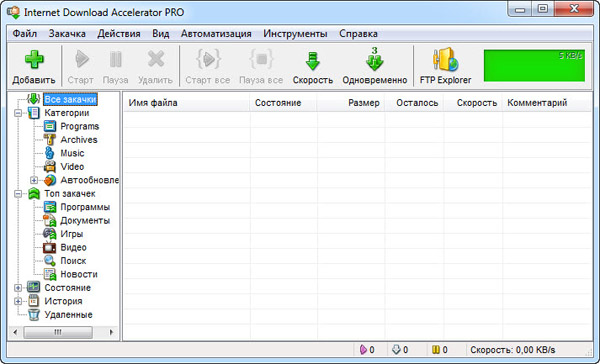
Task: Select the Автообновление category icon
Action: coord(50,180)
